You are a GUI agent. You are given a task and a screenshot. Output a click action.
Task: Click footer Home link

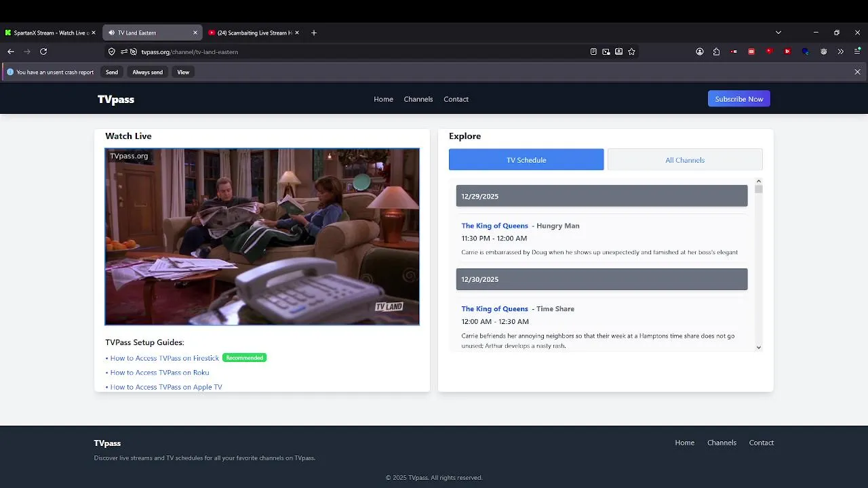point(685,443)
